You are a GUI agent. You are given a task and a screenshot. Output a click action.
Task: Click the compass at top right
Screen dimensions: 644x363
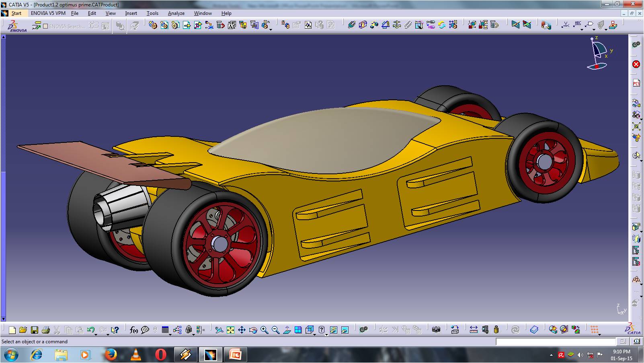pyautogui.click(x=599, y=53)
